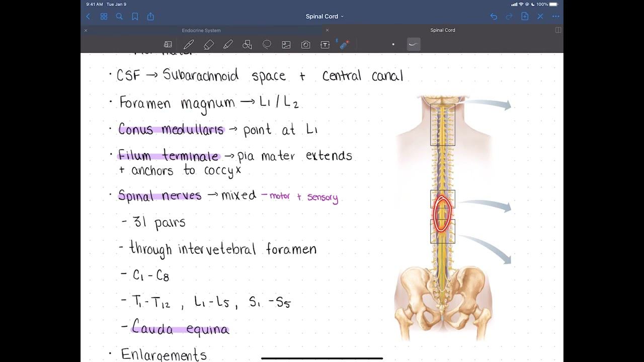Tap the iOS home indicator bar
This screenshot has width=644, height=362.
pos(322,358)
